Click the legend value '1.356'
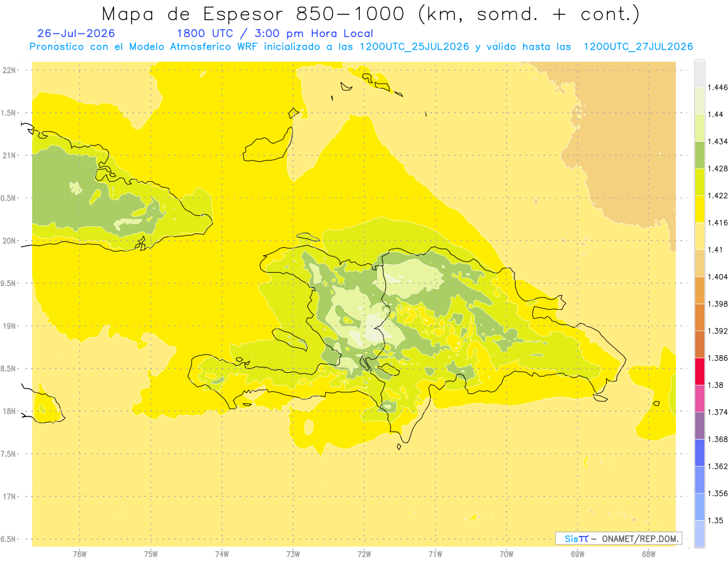This screenshot has height=562, width=728. [718, 493]
